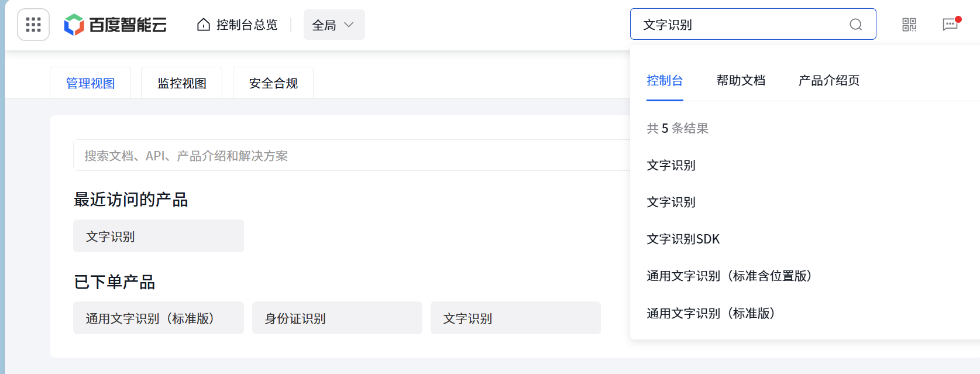Open the app grid menu icon

click(x=33, y=25)
